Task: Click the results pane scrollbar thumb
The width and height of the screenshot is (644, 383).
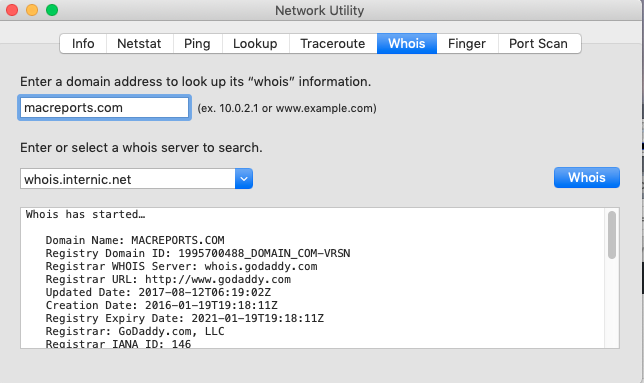Action: click(x=612, y=235)
